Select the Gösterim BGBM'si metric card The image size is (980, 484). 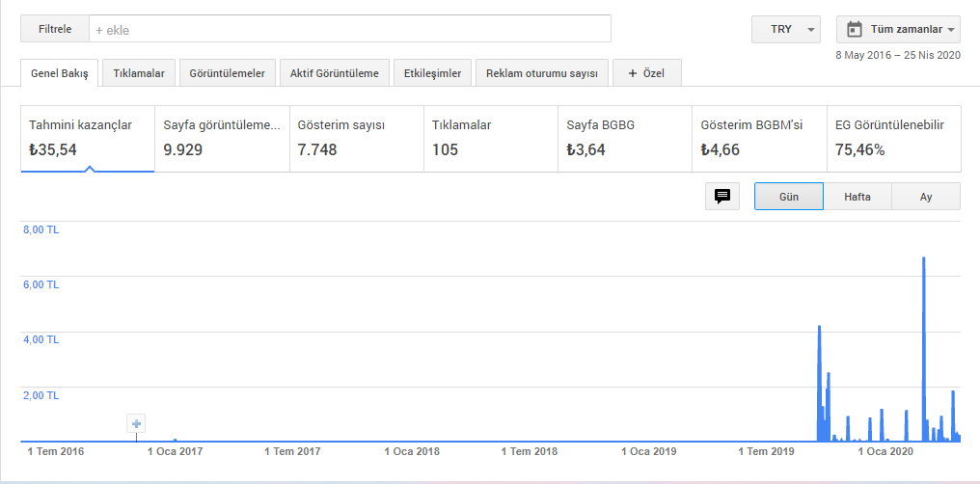click(759, 138)
